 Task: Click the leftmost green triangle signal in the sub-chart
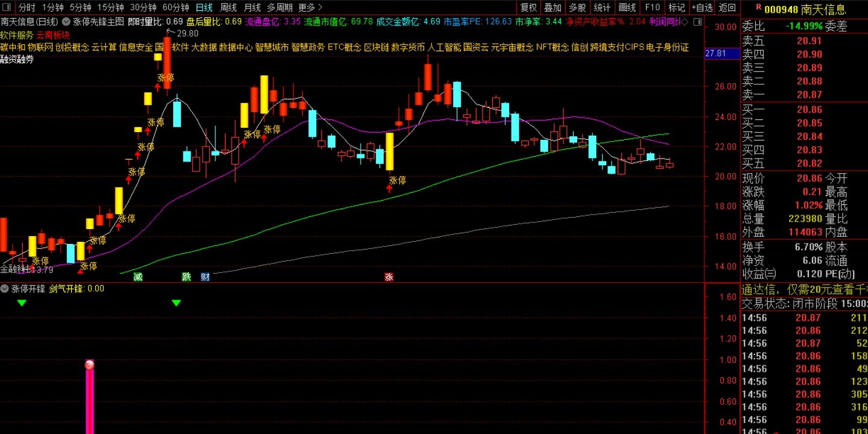pos(22,303)
